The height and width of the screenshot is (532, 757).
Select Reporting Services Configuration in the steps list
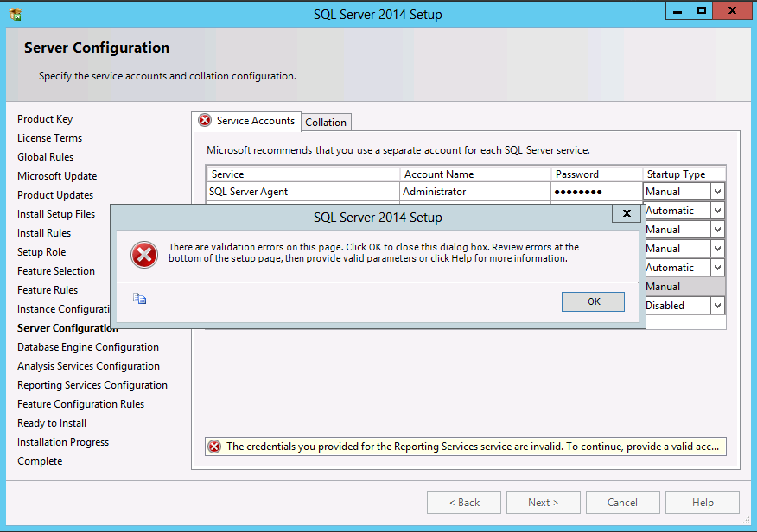tap(92, 385)
